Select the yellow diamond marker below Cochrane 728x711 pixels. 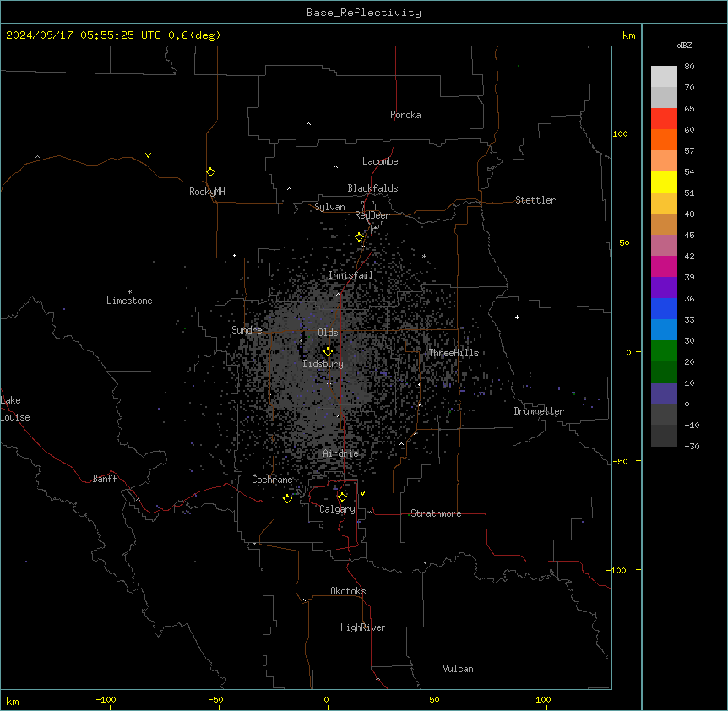pos(287,498)
